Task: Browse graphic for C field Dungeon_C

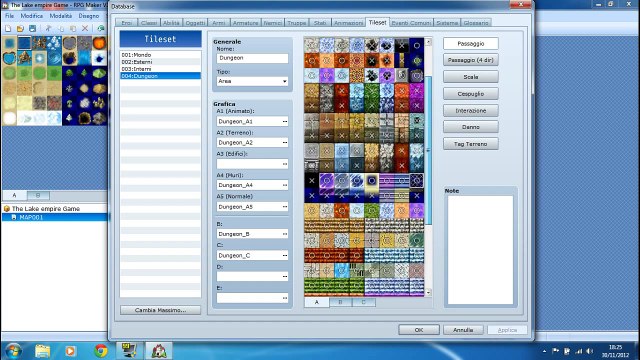Action: point(284,256)
